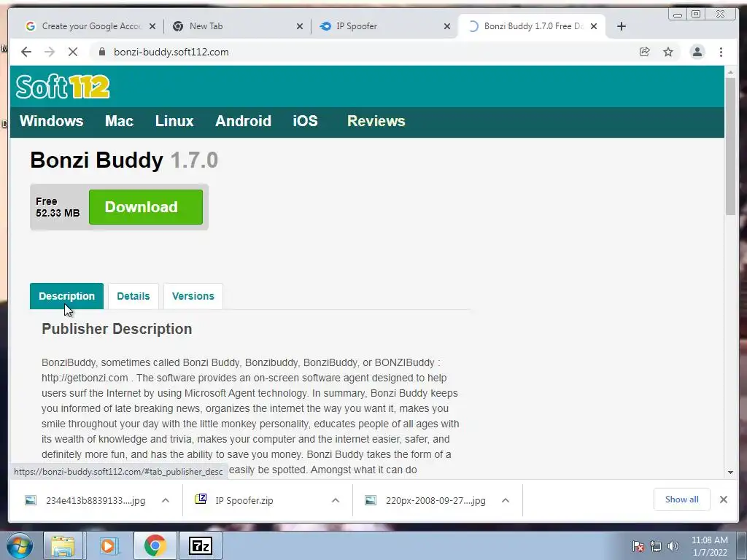
Task: Open the Mac category
Action: tap(119, 121)
